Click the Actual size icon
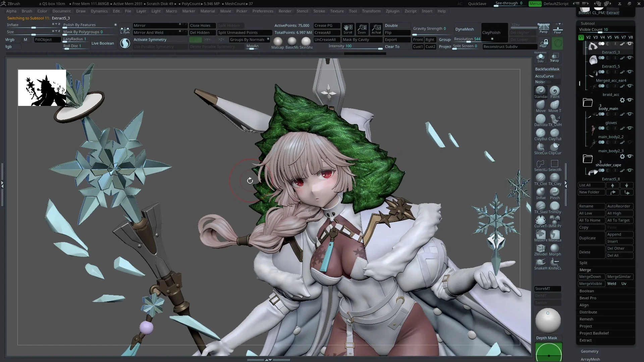644x362 pixels. (376, 29)
